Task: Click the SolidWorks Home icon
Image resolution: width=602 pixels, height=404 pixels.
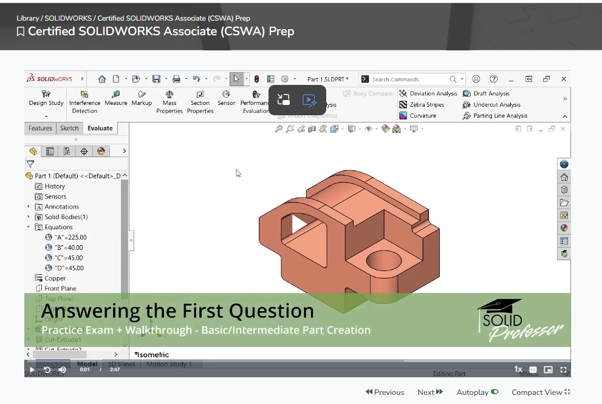Action: tap(102, 79)
